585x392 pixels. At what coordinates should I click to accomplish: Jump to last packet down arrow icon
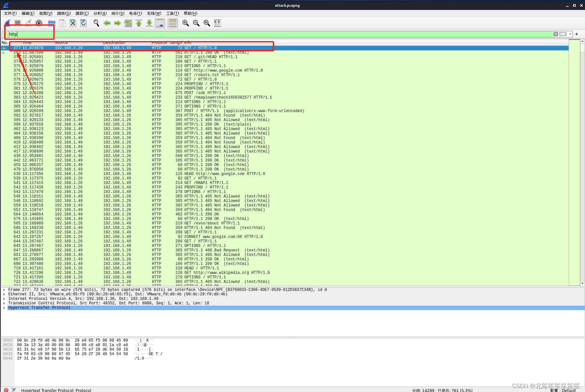pos(149,23)
